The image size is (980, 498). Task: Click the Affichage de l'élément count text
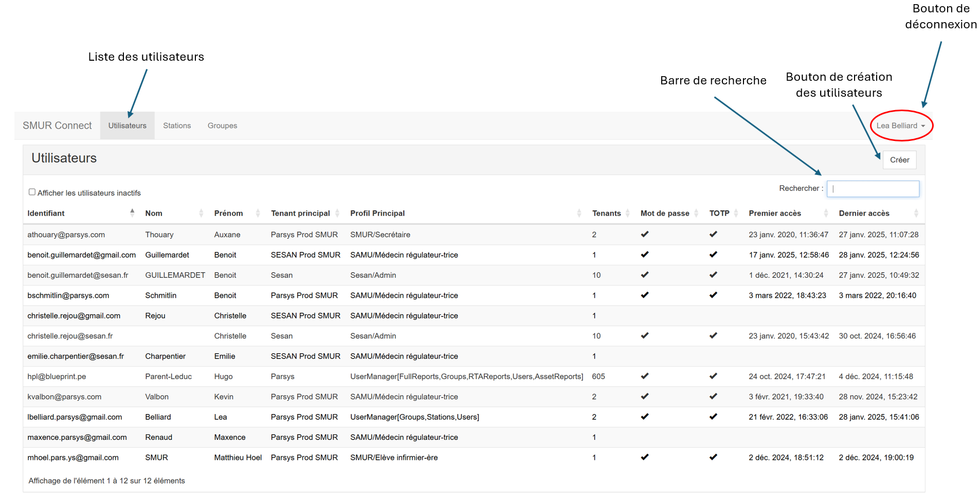pyautogui.click(x=107, y=481)
